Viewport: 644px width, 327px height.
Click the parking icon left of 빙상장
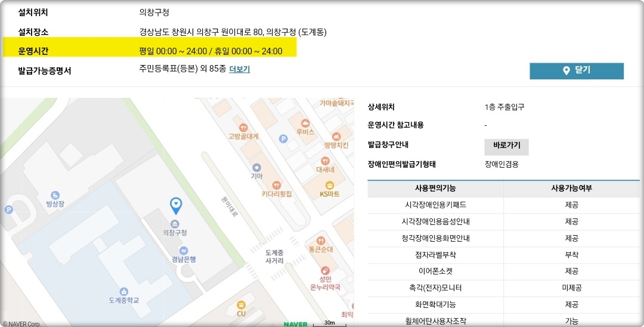tap(8, 209)
